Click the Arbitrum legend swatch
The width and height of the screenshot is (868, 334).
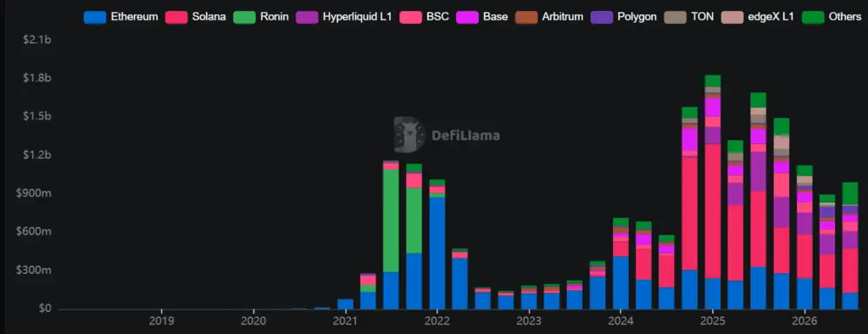[526, 17]
